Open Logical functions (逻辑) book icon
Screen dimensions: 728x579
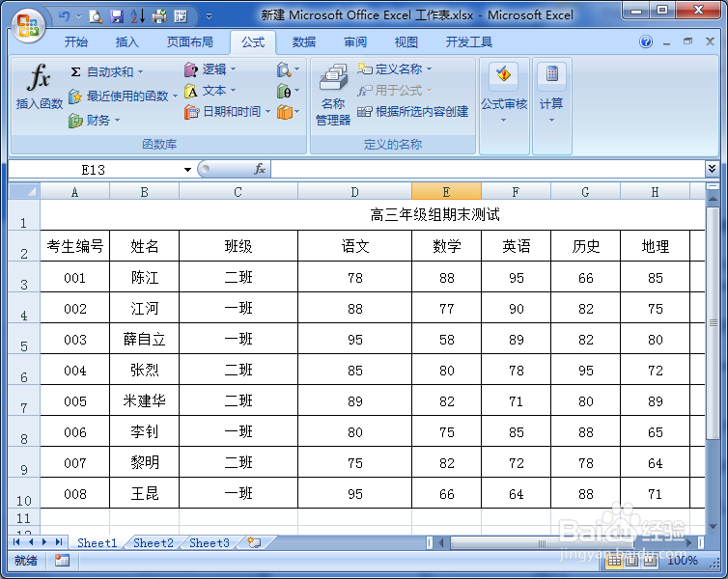coord(191,69)
